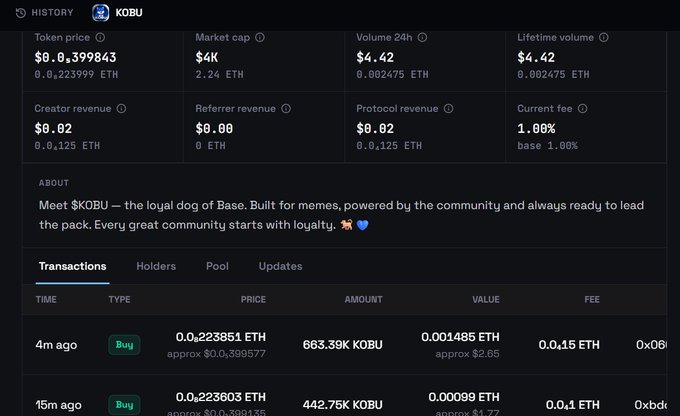Select price 0.0₈223851 ETH
This screenshot has width=680, height=416.
pos(221,337)
